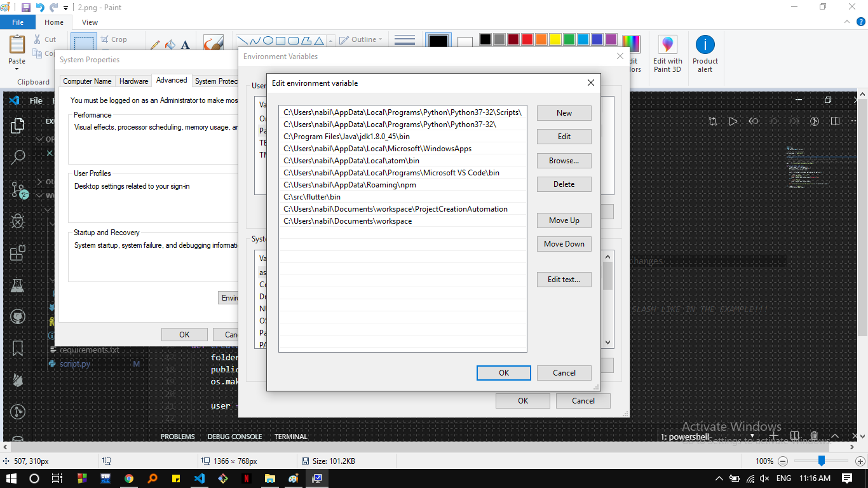The image size is (868, 488).
Task: Choose the Oval shape
Action: [x=268, y=40]
